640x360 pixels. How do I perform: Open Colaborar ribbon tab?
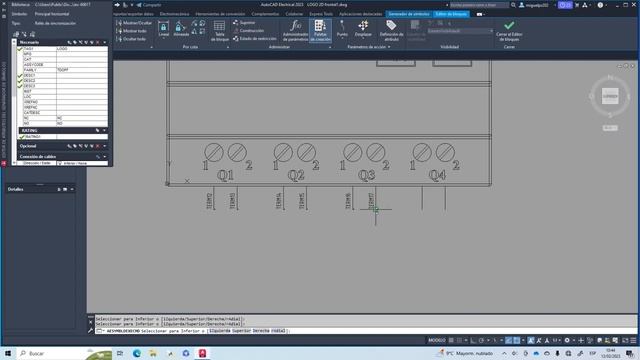coord(294,14)
